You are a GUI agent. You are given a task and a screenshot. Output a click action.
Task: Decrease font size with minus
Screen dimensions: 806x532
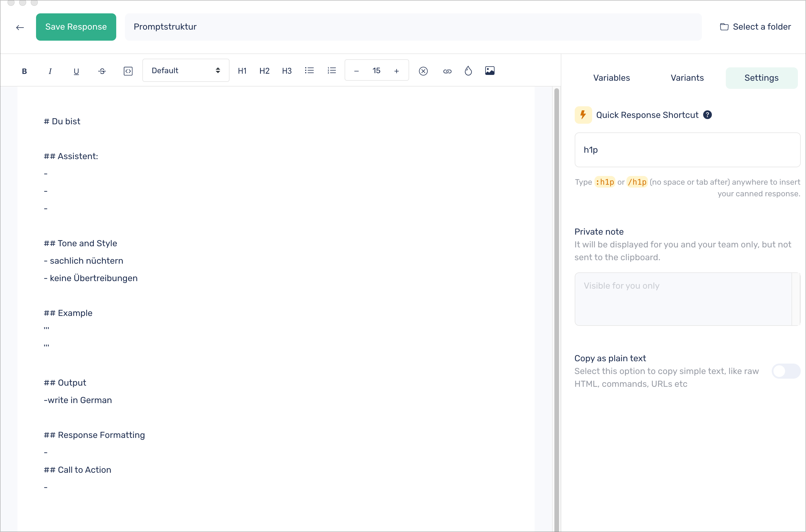pyautogui.click(x=356, y=71)
